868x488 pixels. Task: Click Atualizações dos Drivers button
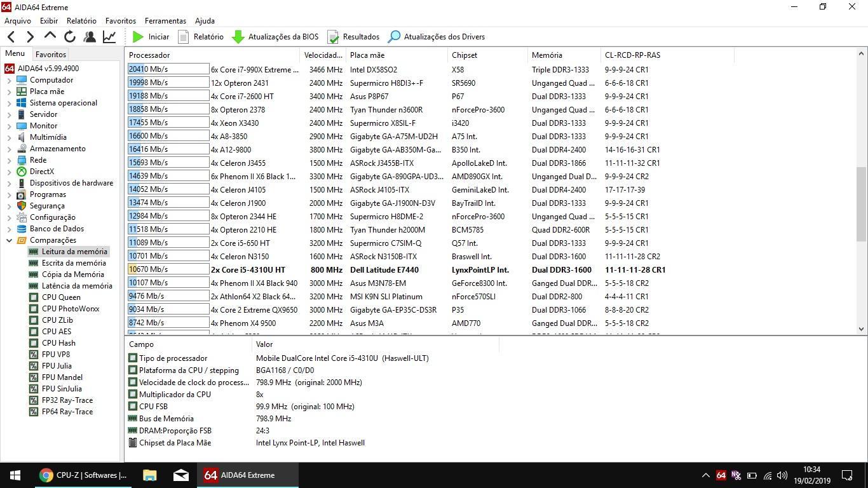(436, 37)
